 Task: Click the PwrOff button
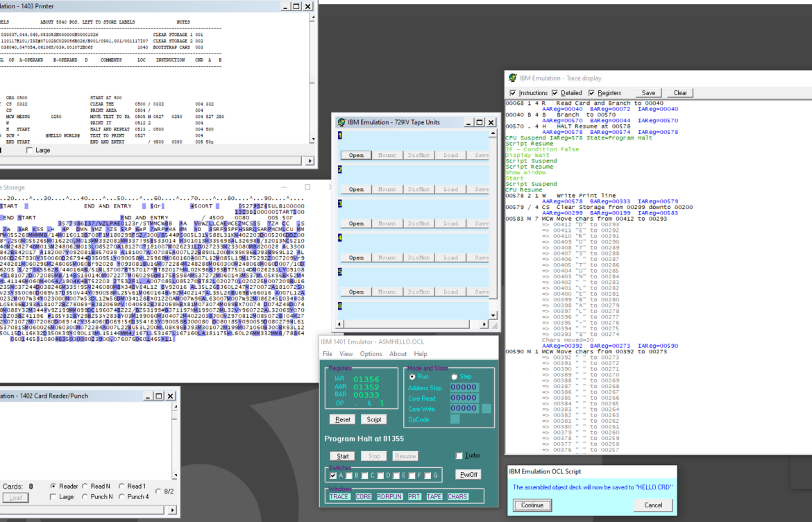click(468, 474)
